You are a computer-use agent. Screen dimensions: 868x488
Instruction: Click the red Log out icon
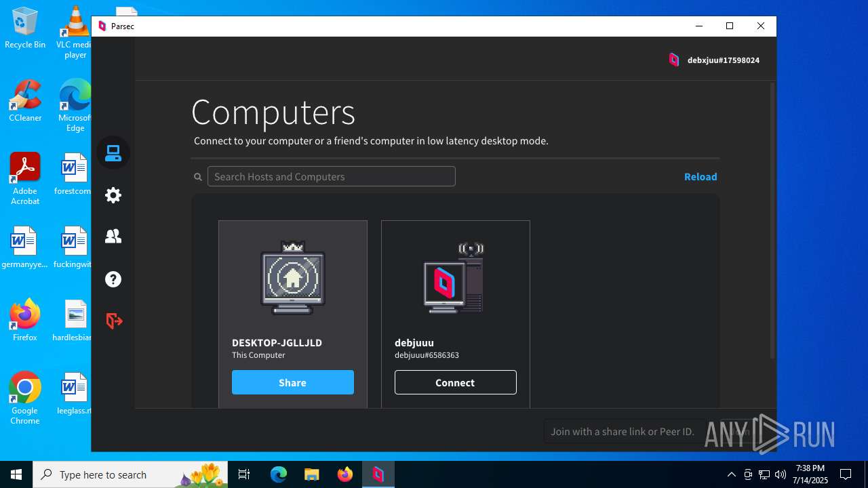point(114,321)
